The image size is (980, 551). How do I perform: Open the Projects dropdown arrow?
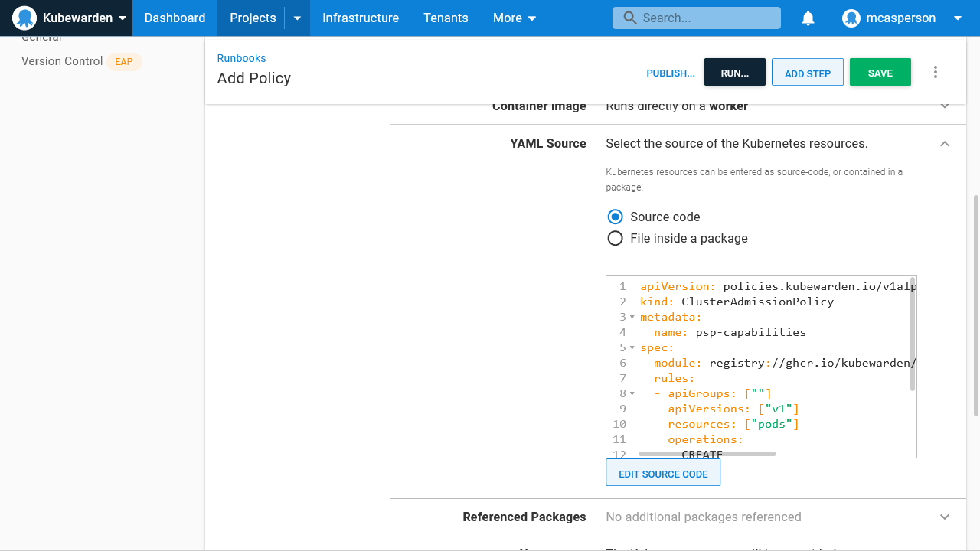[297, 18]
